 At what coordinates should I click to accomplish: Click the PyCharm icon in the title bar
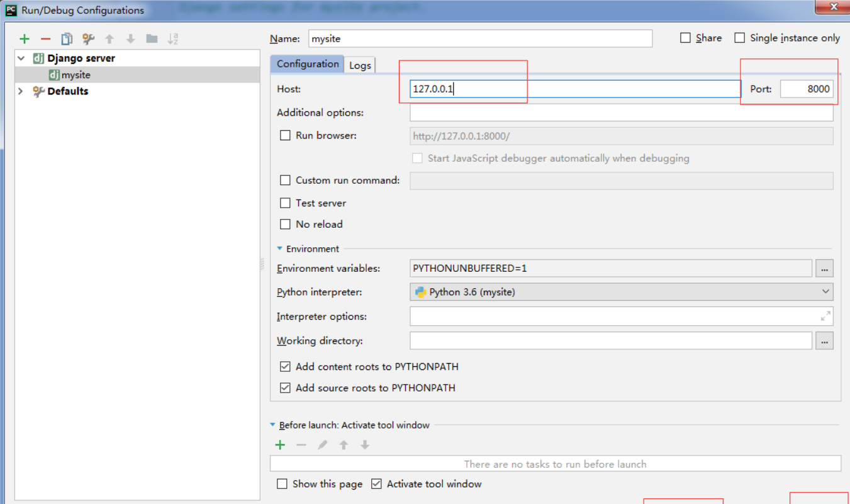pyautogui.click(x=11, y=9)
